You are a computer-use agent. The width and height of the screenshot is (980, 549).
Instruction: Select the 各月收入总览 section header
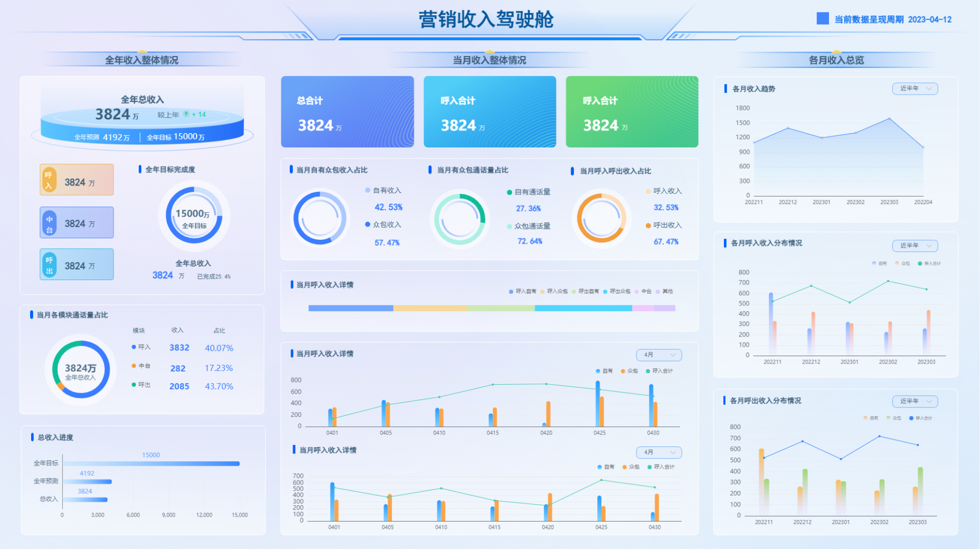(x=836, y=60)
